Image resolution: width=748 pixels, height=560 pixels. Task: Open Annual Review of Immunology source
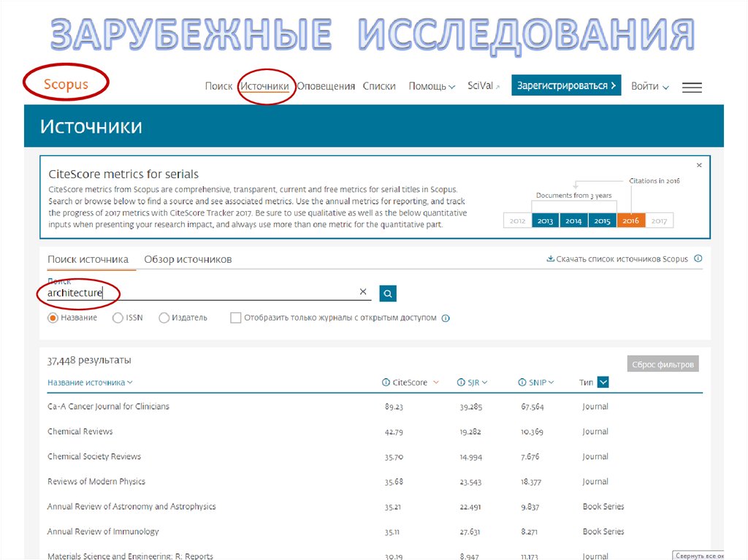pyautogui.click(x=103, y=532)
